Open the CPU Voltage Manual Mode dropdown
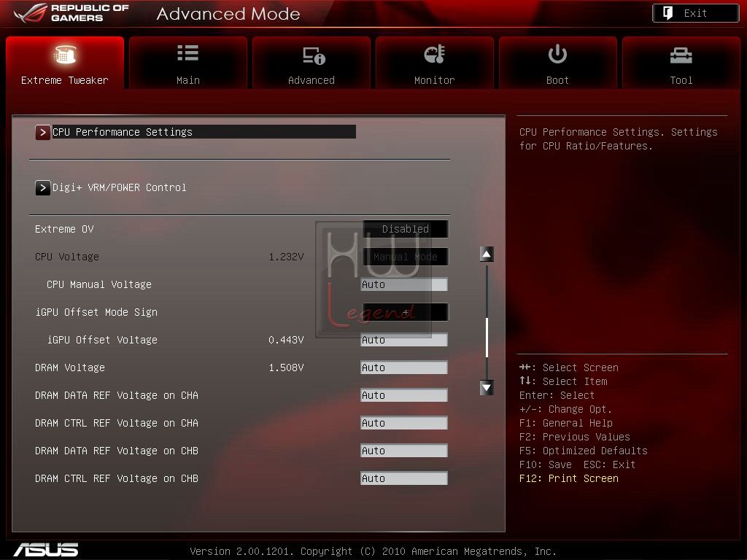The image size is (747, 560). (406, 257)
